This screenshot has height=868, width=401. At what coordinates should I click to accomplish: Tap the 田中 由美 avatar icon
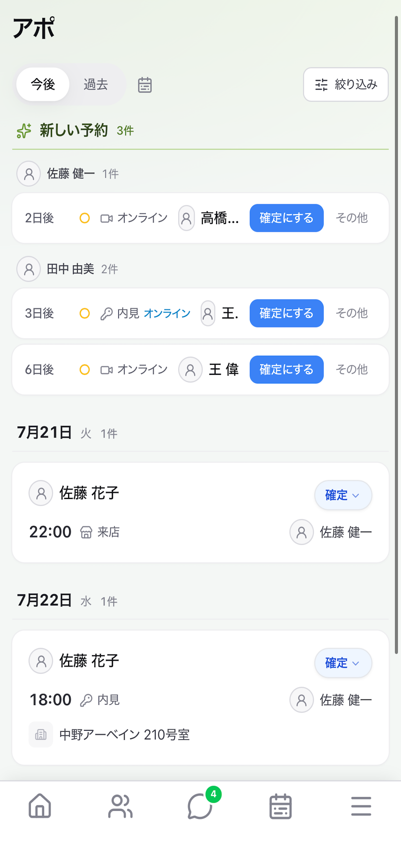(x=29, y=269)
